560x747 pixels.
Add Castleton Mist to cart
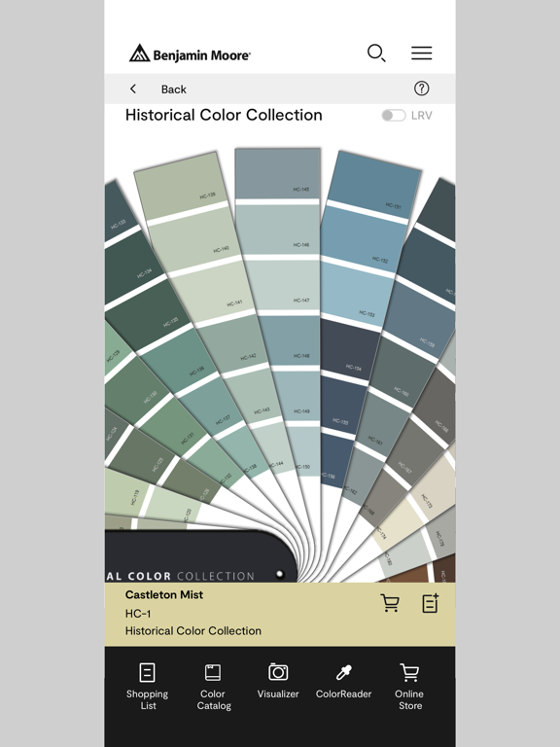point(390,603)
